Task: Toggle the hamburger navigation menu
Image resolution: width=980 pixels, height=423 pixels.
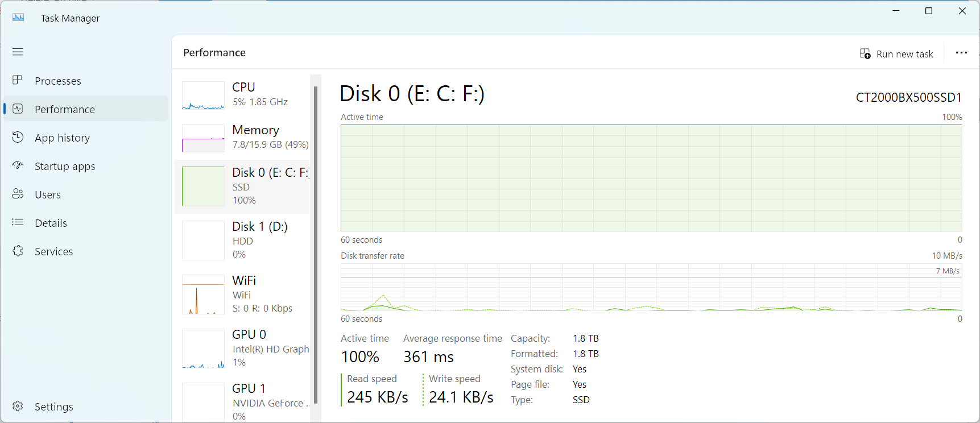Action: [18, 52]
